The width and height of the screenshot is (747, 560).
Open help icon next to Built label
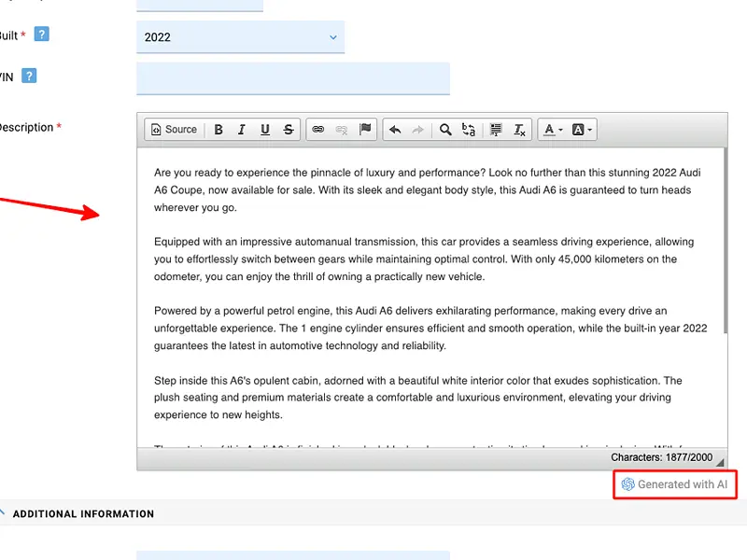click(42, 35)
